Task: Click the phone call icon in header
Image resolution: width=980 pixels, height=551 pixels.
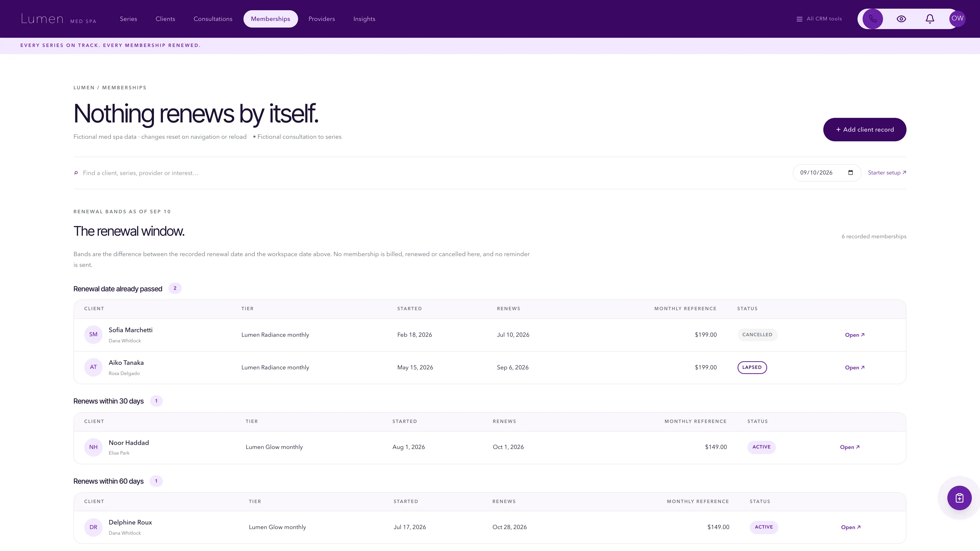Action: pyautogui.click(x=873, y=19)
